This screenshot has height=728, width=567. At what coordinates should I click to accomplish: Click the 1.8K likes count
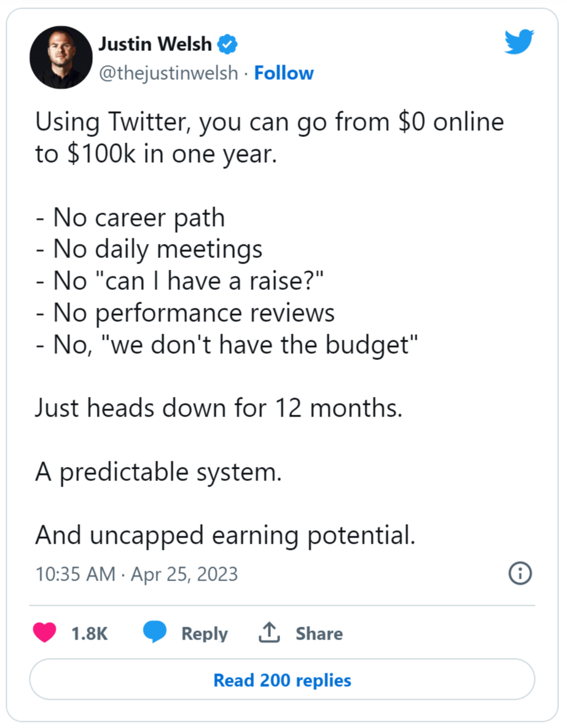click(90, 633)
